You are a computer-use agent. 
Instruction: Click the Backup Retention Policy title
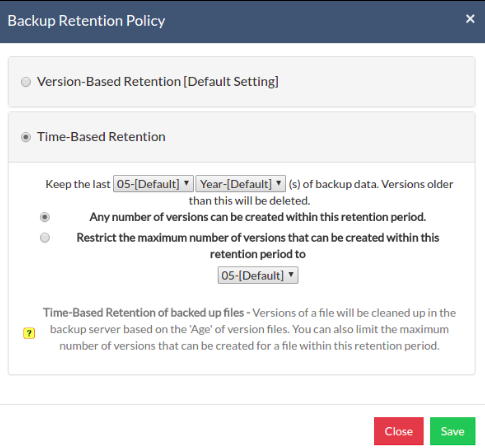(86, 21)
